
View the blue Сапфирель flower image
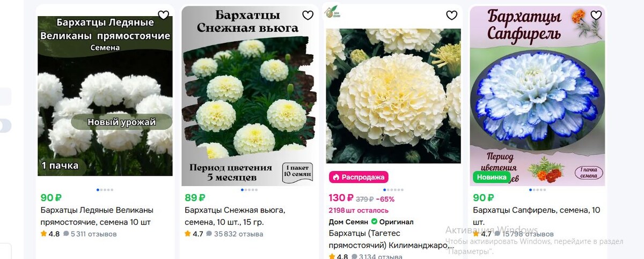click(x=537, y=96)
